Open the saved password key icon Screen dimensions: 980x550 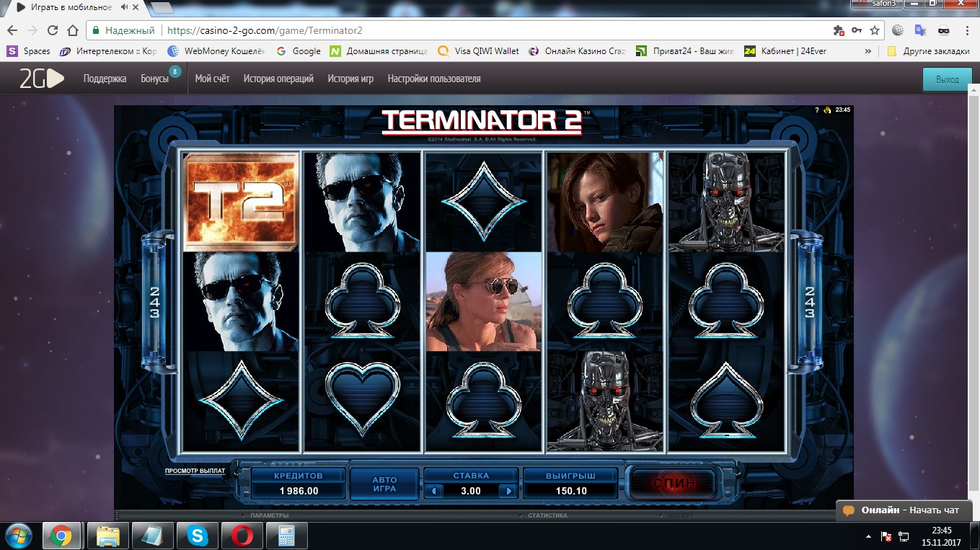click(x=857, y=30)
